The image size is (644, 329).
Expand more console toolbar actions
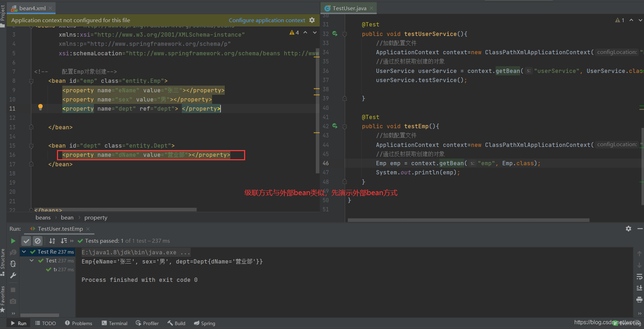(x=639, y=314)
